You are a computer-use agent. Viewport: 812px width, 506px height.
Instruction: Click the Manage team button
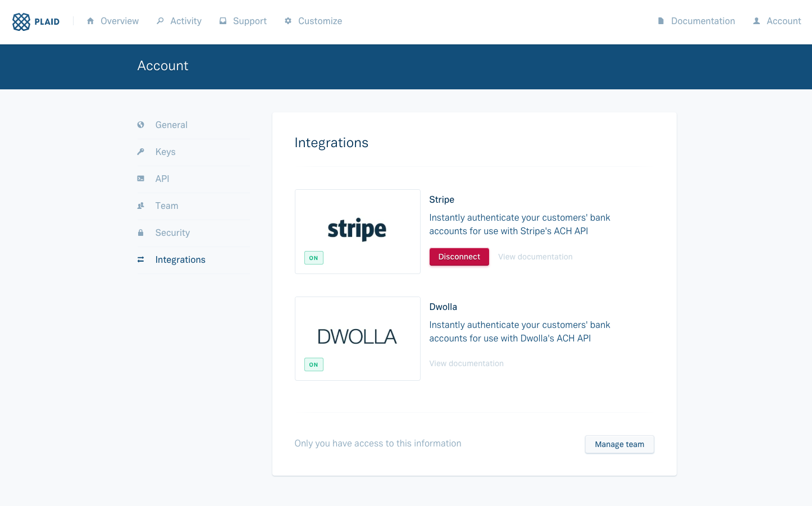[x=619, y=444]
